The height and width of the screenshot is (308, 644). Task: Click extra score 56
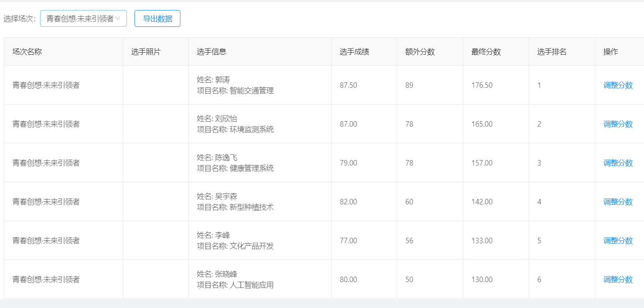(409, 241)
